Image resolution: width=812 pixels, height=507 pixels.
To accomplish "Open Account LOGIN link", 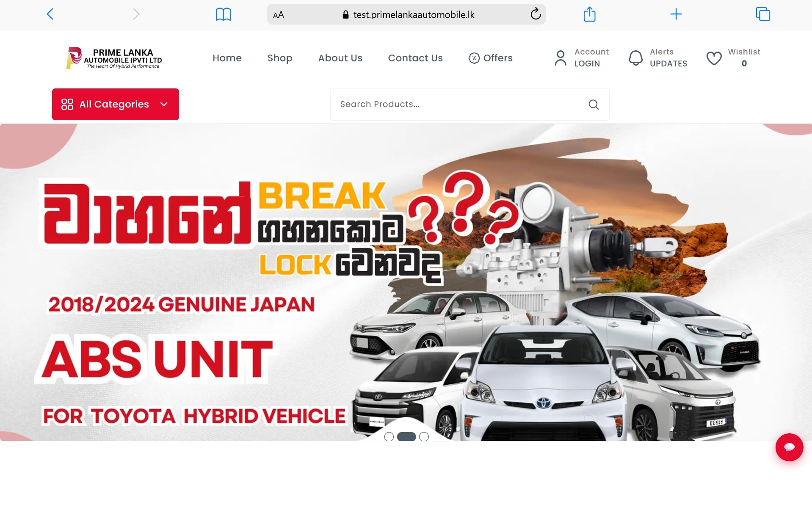I will 591,58.
